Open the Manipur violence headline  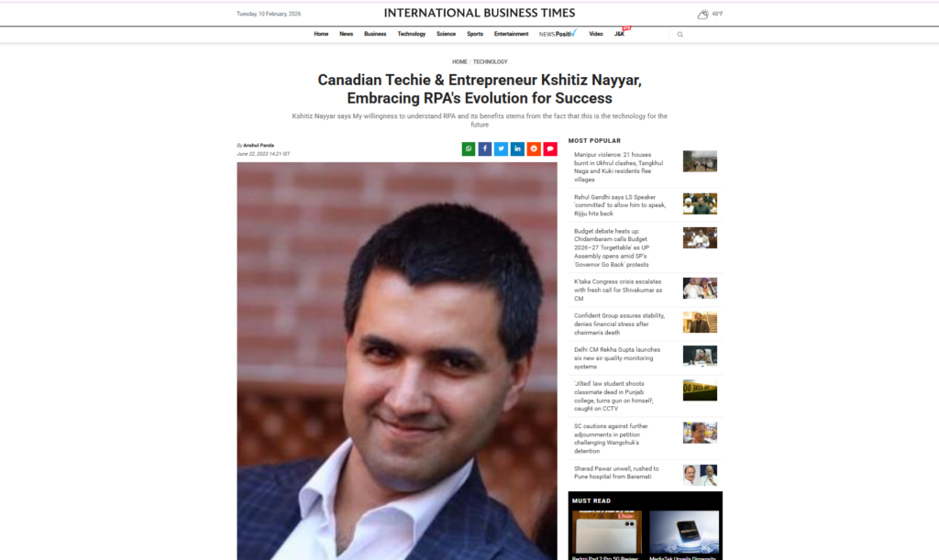click(x=619, y=167)
